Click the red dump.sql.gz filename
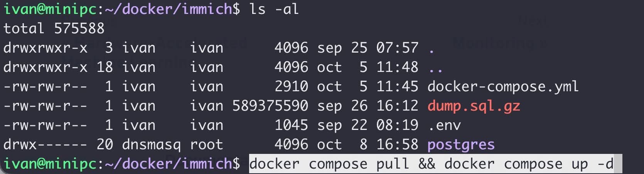Screen dimensions: 644x174 [x=474, y=106]
